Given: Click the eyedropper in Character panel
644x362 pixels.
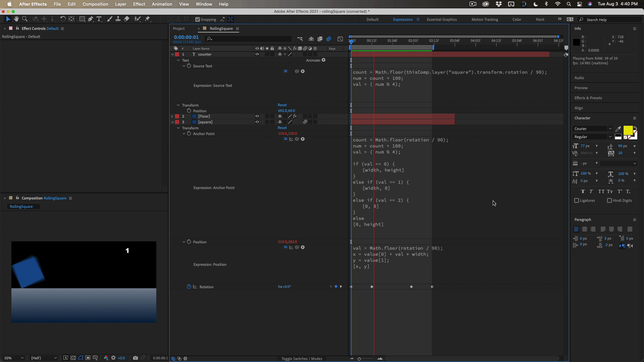Looking at the screenshot, I should (x=618, y=129).
